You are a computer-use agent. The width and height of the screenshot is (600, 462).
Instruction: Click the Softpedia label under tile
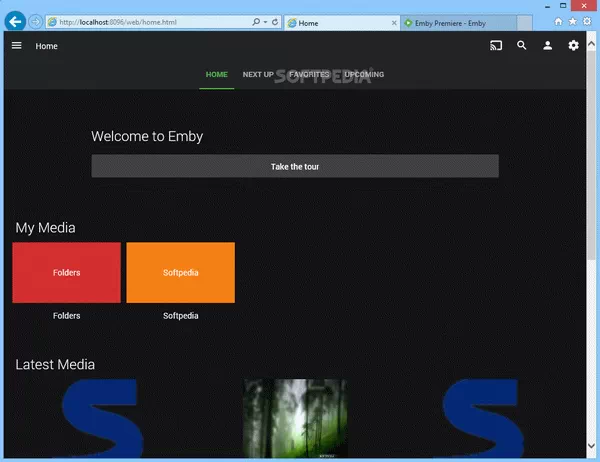181,316
